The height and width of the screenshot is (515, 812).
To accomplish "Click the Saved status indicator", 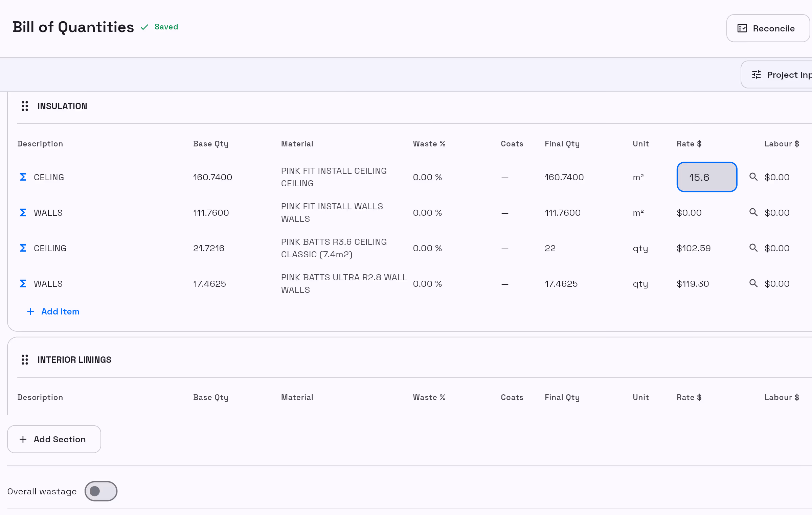I will [159, 27].
